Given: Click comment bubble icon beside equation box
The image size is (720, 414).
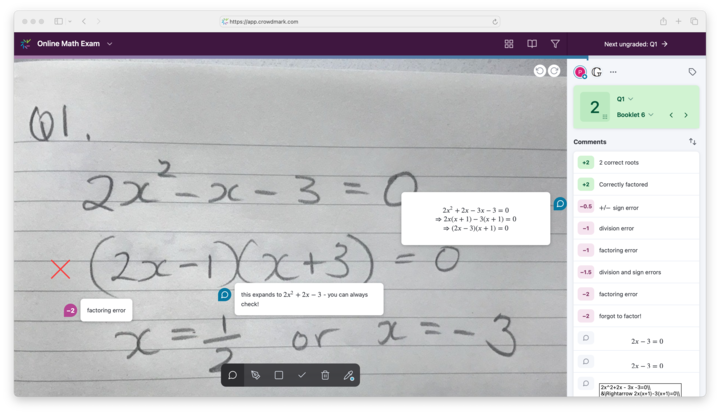Looking at the screenshot, I should pos(560,203).
